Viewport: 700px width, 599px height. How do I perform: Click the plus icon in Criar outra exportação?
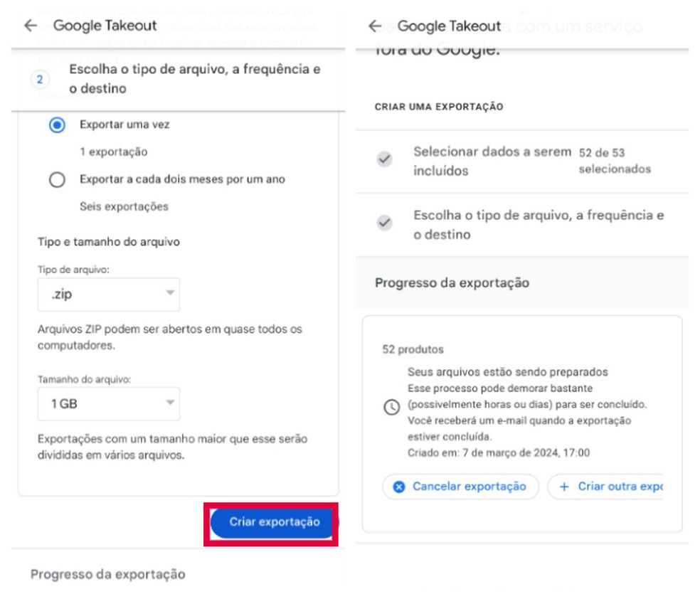(x=564, y=487)
